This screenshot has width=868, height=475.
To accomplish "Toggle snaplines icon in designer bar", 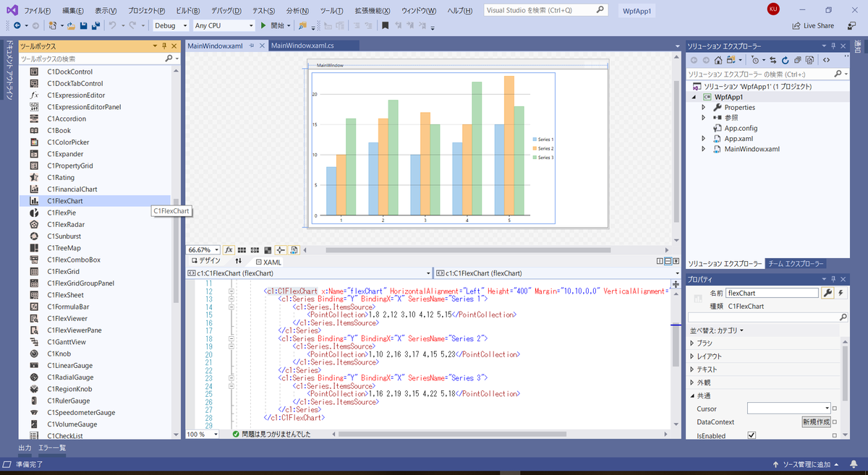I will pyautogui.click(x=281, y=250).
